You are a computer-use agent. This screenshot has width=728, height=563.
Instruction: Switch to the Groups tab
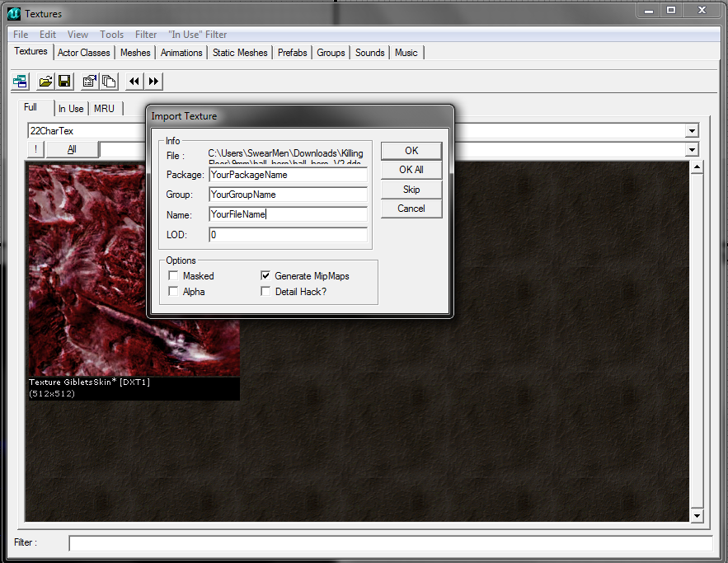331,53
